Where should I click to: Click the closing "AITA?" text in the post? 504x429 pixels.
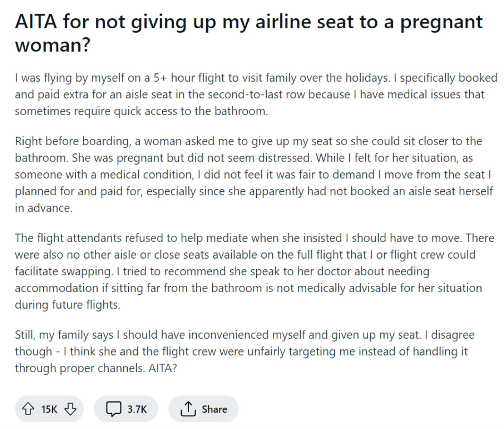coord(163,368)
